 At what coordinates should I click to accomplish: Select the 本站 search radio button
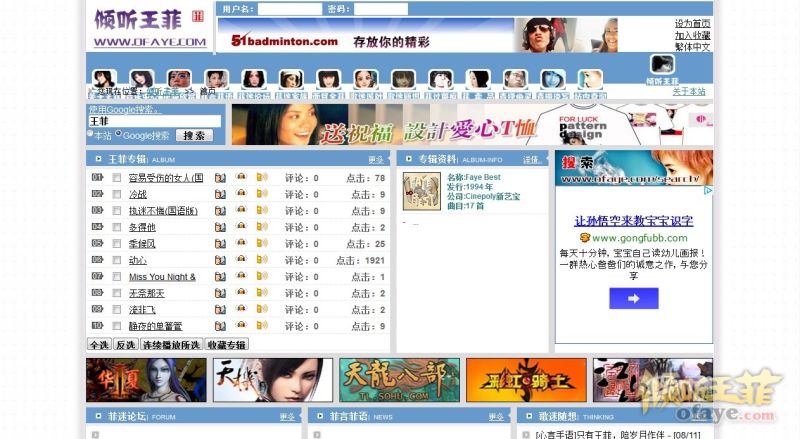tap(91, 134)
